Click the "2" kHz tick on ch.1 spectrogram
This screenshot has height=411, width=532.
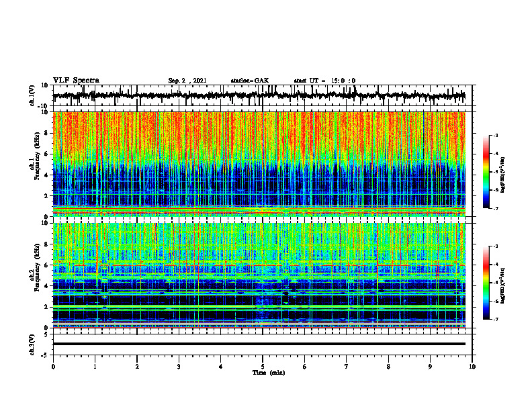(x=46, y=196)
